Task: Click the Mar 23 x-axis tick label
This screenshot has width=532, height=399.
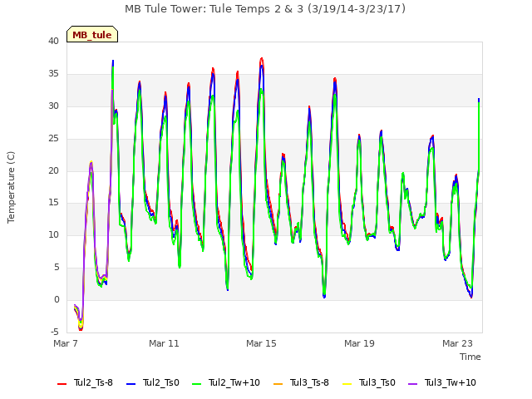Action: (457, 343)
